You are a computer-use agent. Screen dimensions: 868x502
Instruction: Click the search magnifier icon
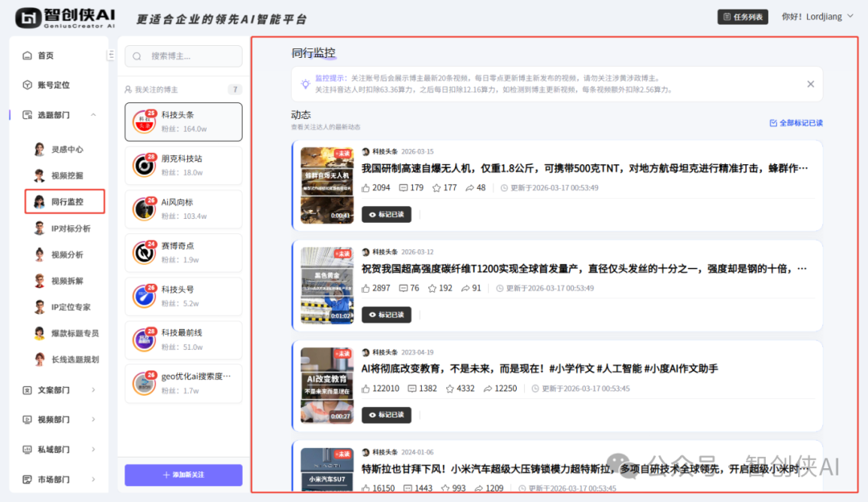point(137,56)
